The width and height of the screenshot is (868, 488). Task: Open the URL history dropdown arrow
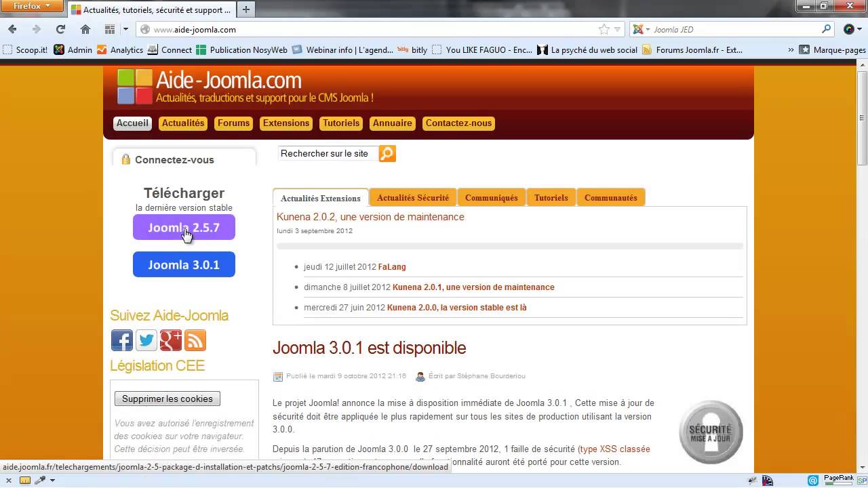[618, 29]
